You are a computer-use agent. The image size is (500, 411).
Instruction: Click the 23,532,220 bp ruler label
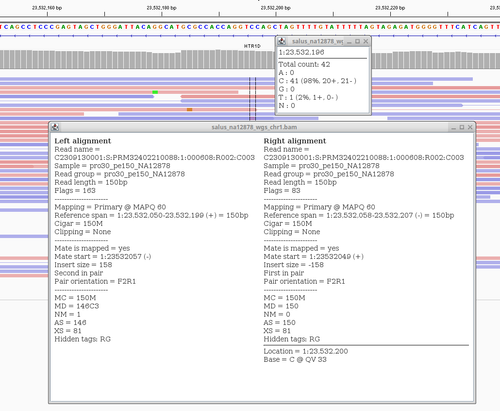pyautogui.click(x=390, y=8)
